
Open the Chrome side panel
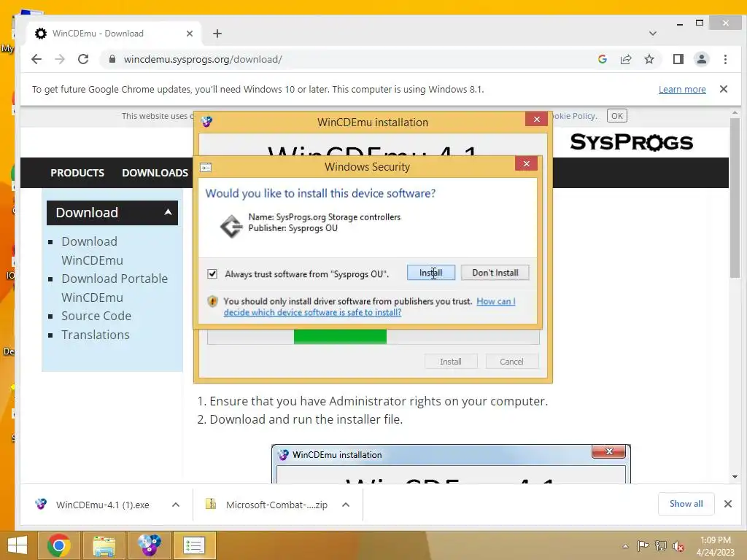click(x=678, y=59)
